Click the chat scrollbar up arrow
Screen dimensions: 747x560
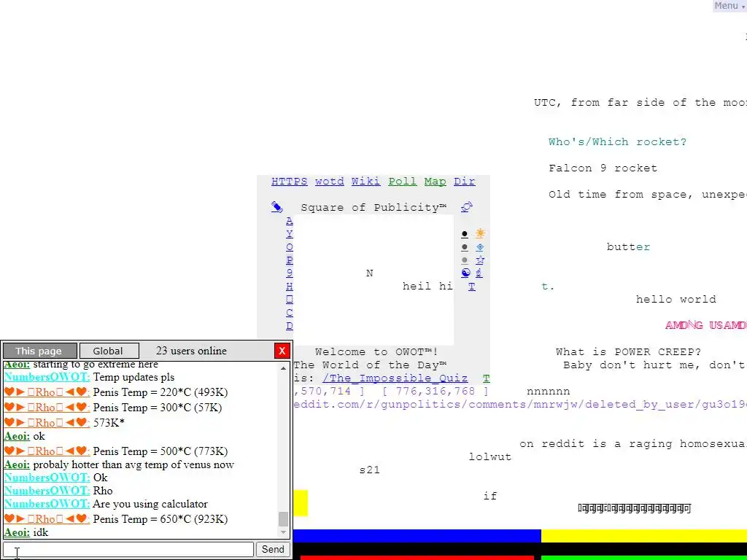(x=284, y=367)
